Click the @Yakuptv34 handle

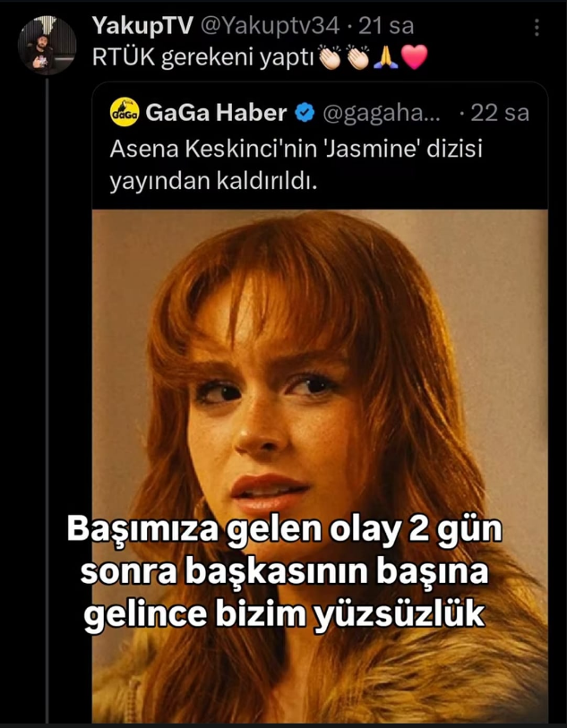pos(270,27)
